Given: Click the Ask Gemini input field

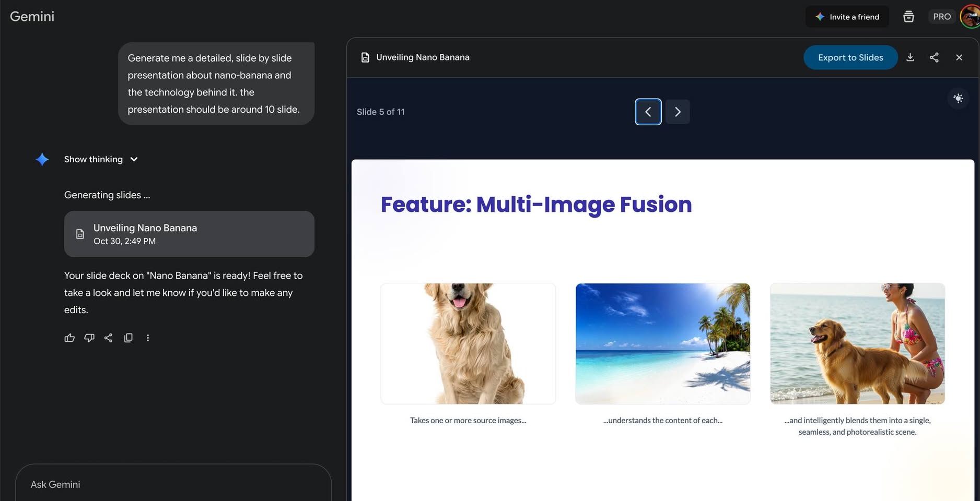Looking at the screenshot, I should (172, 484).
